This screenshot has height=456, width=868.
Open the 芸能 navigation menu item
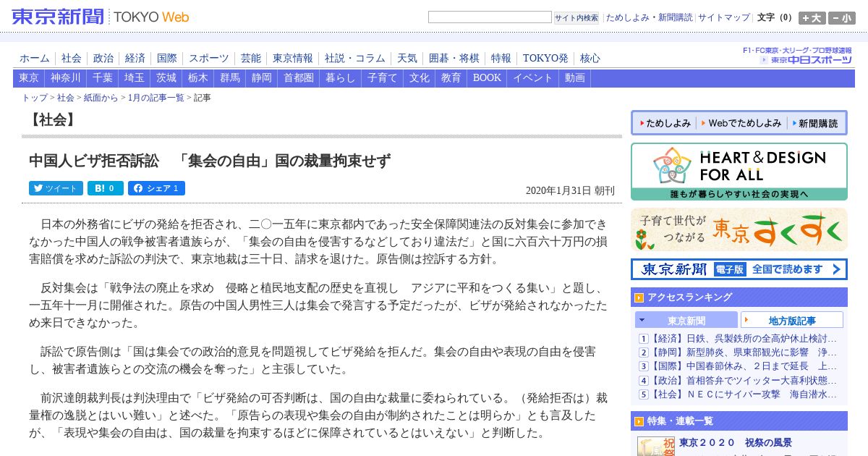[251, 59]
